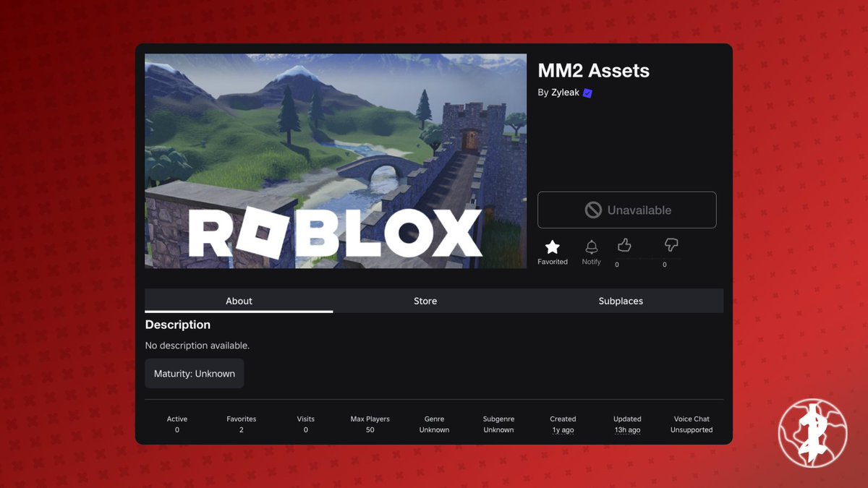Click the Updated '13h ago' value
The width and height of the screenshot is (868, 488).
point(627,430)
